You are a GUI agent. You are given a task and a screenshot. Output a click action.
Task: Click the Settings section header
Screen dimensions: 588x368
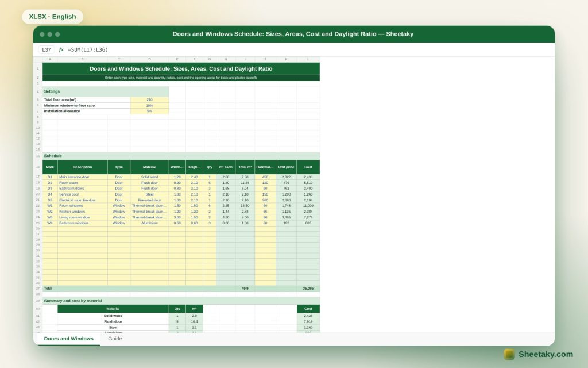coord(106,91)
